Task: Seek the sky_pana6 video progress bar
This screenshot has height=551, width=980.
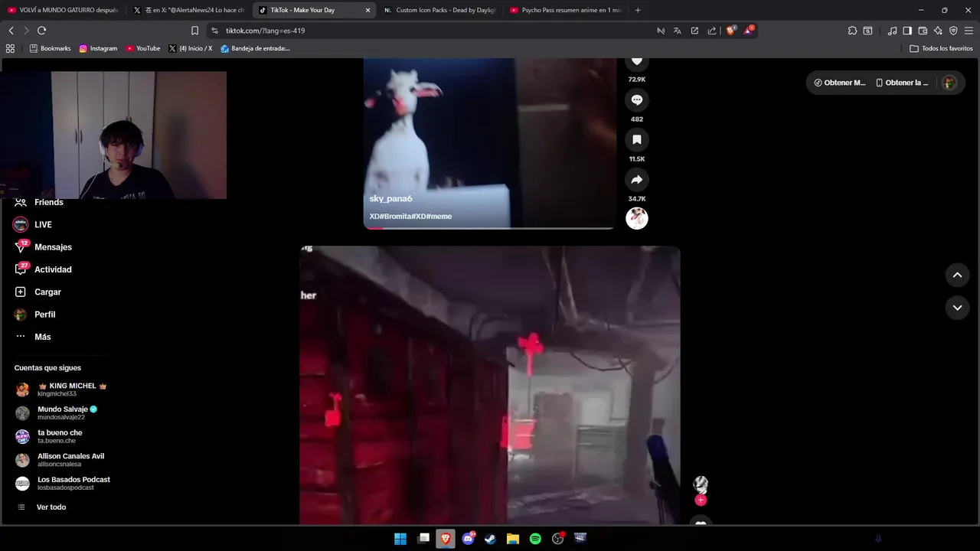Action: point(488,227)
